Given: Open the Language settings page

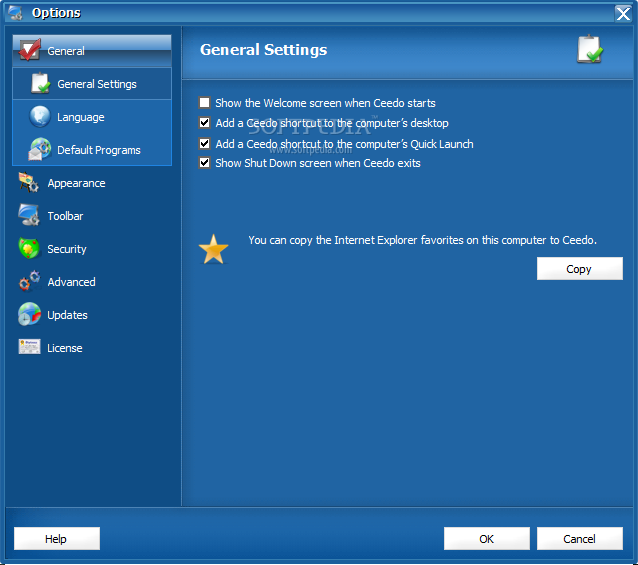Looking at the screenshot, I should click(92, 117).
